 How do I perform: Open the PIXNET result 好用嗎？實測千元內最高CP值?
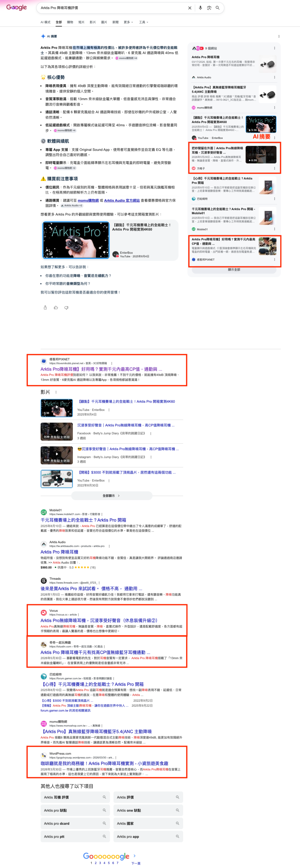(101, 369)
